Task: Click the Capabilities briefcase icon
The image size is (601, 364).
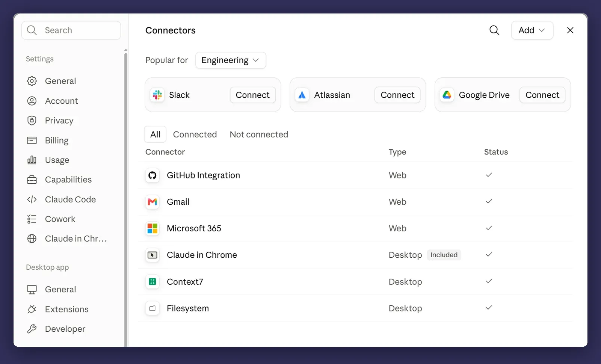Action: [32, 180]
